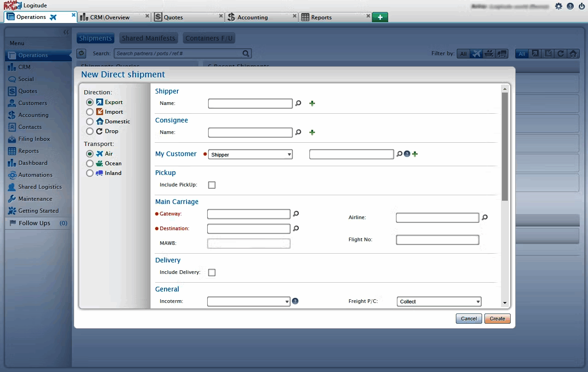Switch to the Accounting tab

pyautogui.click(x=253, y=17)
